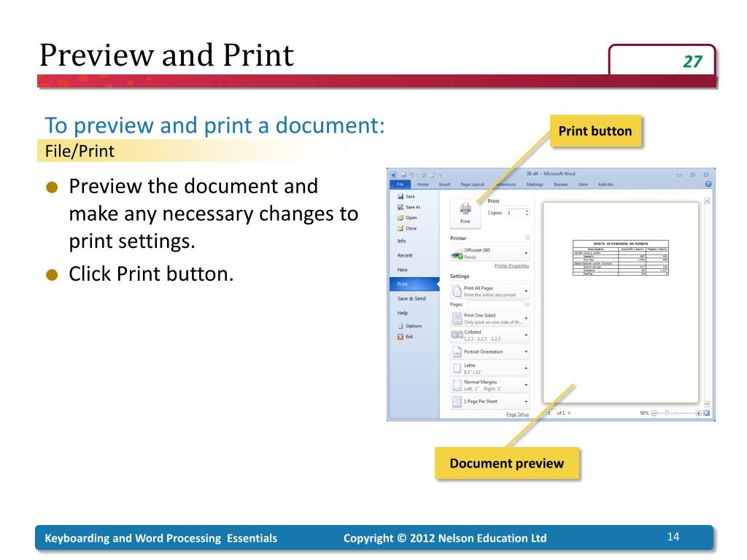Click the Zoom to Page icon
The image size is (747, 560).
pyautogui.click(x=706, y=413)
